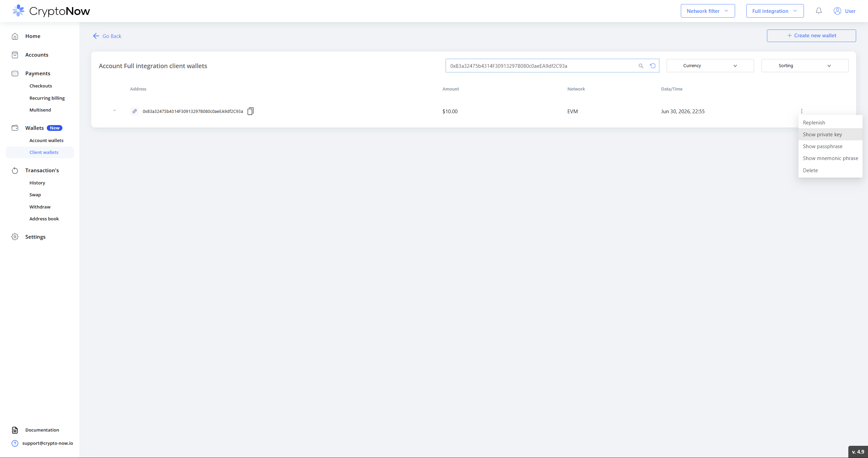Open transaction History page
This screenshot has width=868, height=458.
click(x=37, y=183)
